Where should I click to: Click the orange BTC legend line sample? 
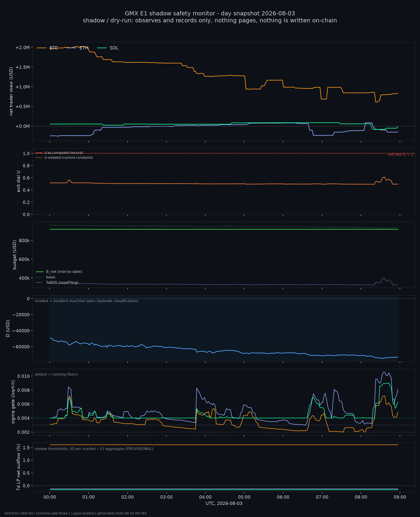click(x=42, y=48)
